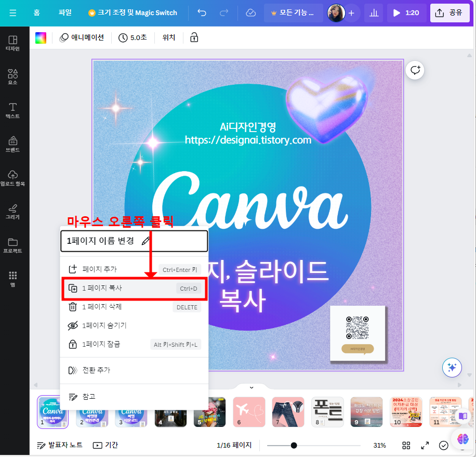The height and width of the screenshot is (457, 476).
Task: Play presentation 1:20 button
Action: pyautogui.click(x=407, y=13)
